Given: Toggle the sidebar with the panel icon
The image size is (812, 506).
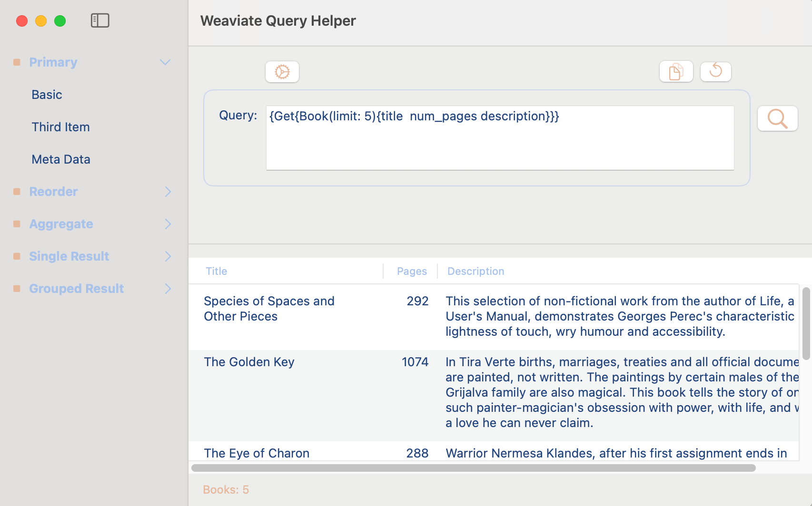Looking at the screenshot, I should pos(100,20).
